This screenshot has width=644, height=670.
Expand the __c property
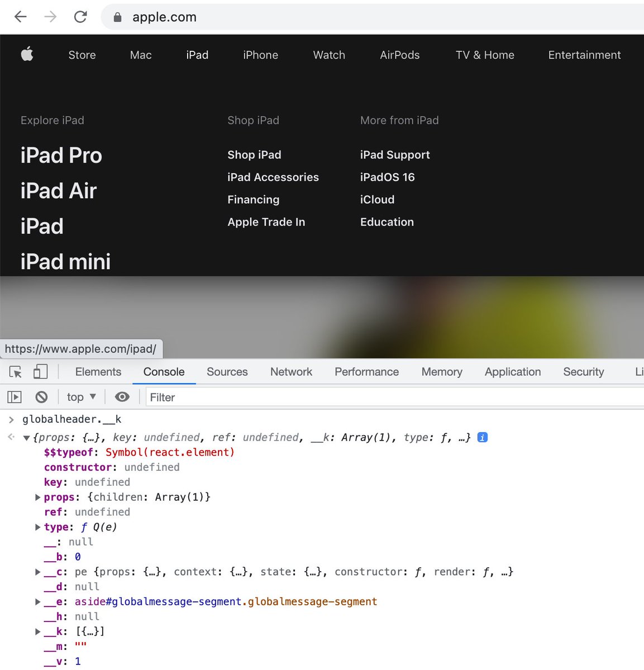37,572
